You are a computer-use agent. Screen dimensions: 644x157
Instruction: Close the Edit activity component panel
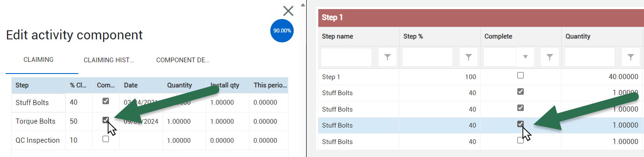click(x=288, y=11)
